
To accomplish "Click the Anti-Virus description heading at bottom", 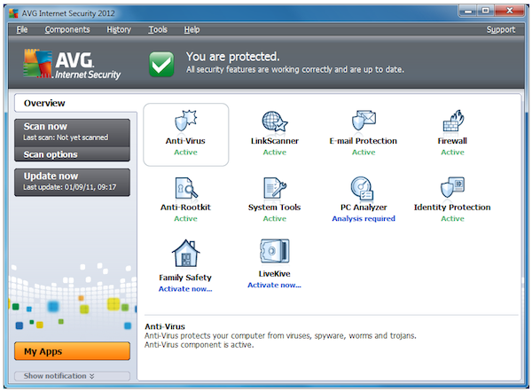I will tap(165, 326).
